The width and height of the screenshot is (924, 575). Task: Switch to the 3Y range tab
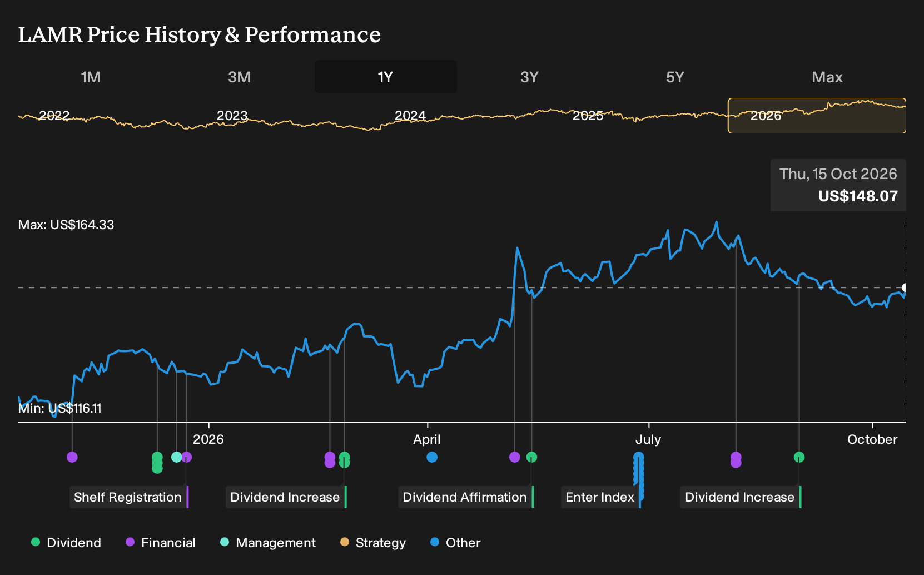coord(529,77)
